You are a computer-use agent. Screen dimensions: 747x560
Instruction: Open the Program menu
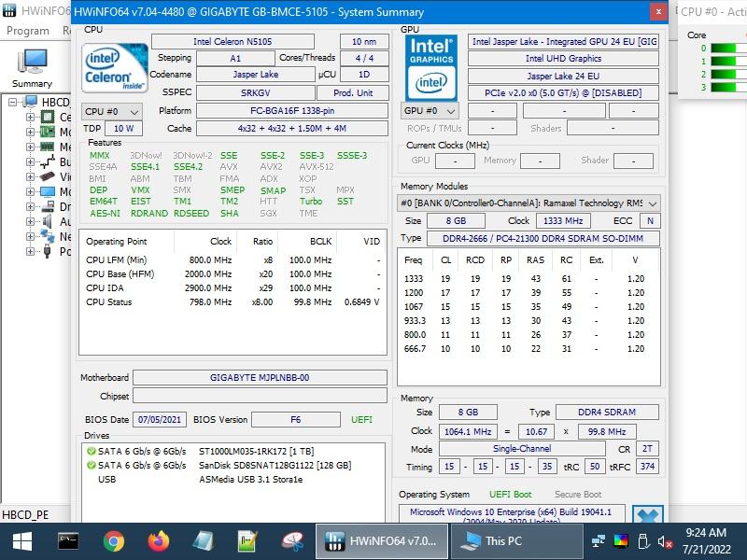[28, 31]
